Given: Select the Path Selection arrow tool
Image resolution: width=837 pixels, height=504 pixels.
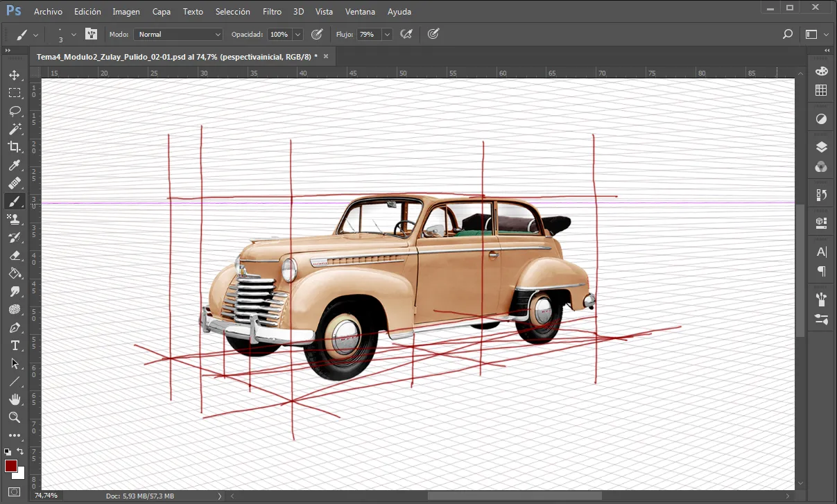Looking at the screenshot, I should coord(15,363).
